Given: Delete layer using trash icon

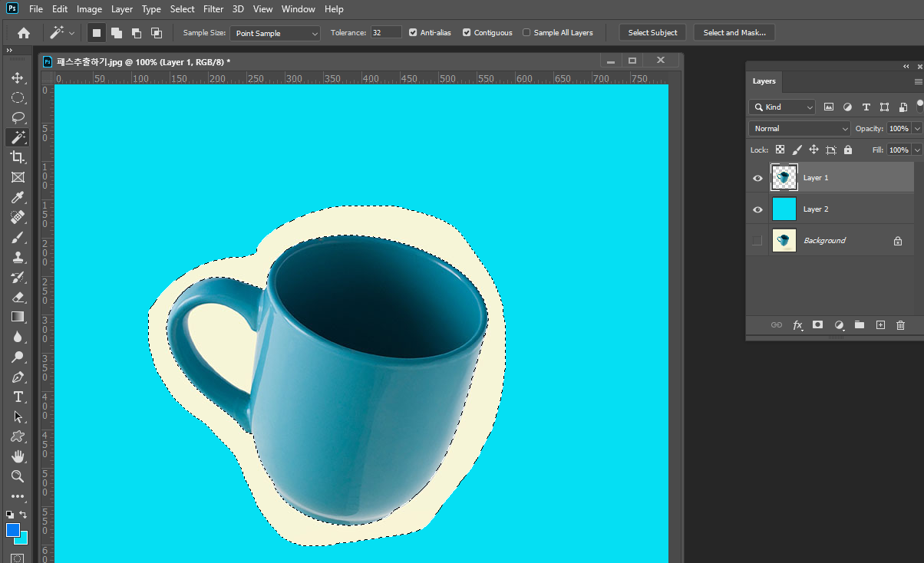Looking at the screenshot, I should pos(901,325).
